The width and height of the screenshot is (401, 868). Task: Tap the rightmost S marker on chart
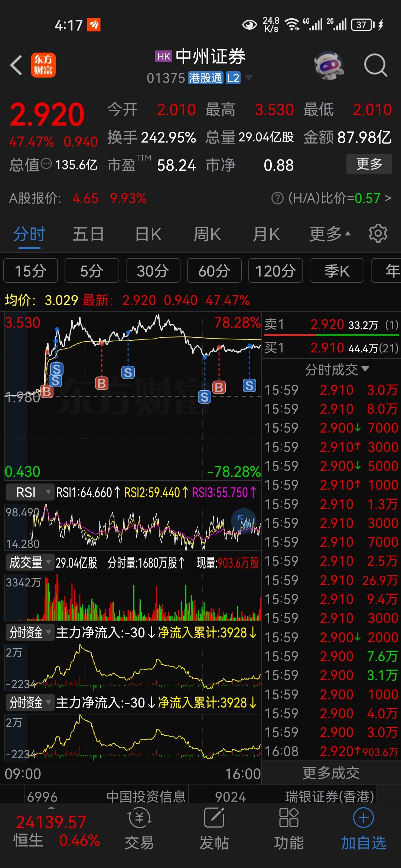coord(250,385)
